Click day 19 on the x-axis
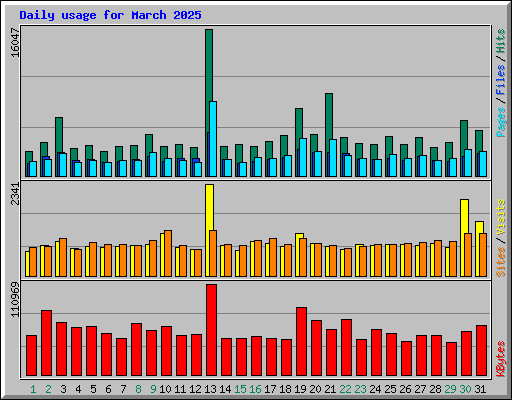Screen dimensions: 512x400 300,389
